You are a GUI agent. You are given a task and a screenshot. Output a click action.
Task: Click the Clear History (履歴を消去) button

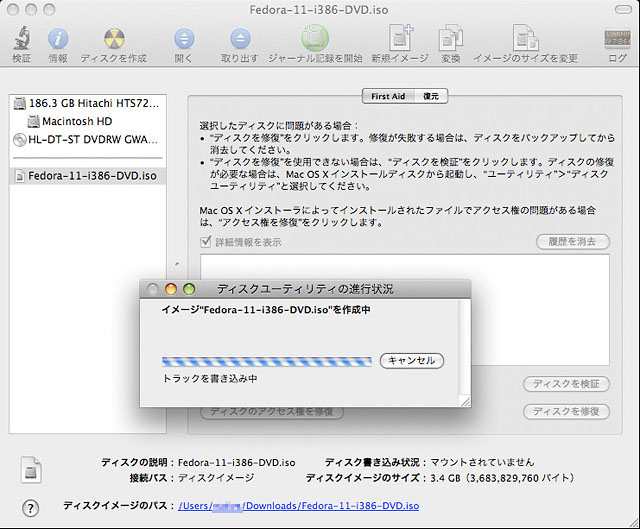tap(573, 242)
